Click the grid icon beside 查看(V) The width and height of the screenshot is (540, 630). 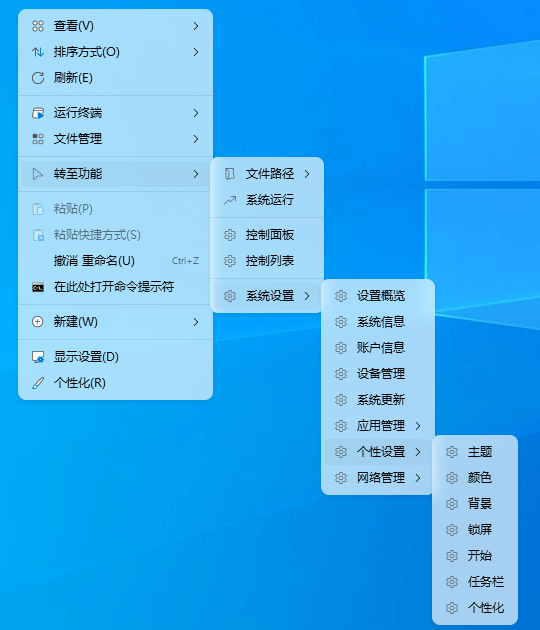(38, 26)
